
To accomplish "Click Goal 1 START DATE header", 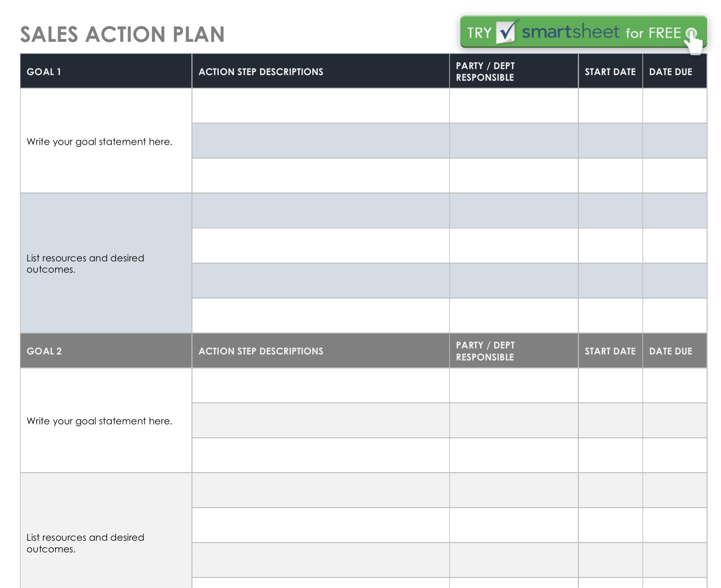I will pyautogui.click(x=610, y=71).
